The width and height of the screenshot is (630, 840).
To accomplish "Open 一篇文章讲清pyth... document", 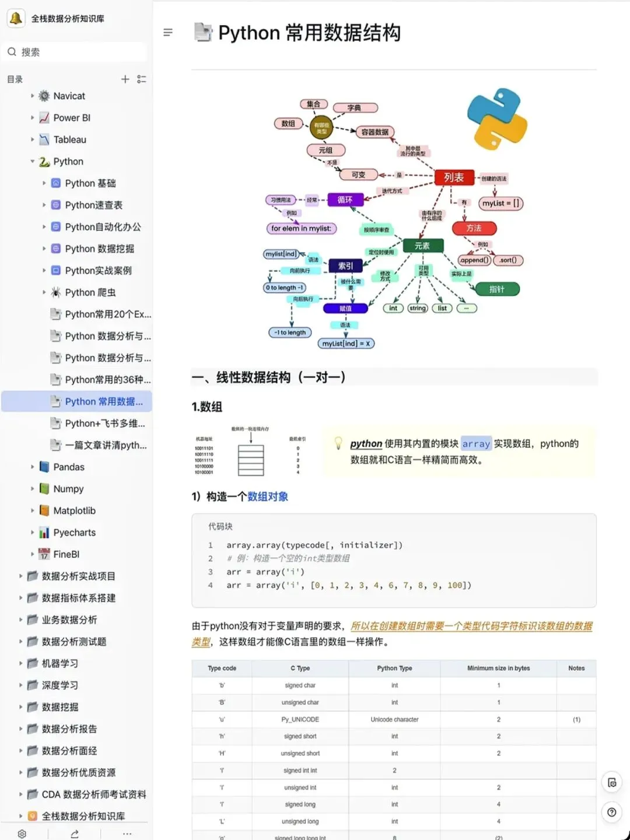I will 106,445.
